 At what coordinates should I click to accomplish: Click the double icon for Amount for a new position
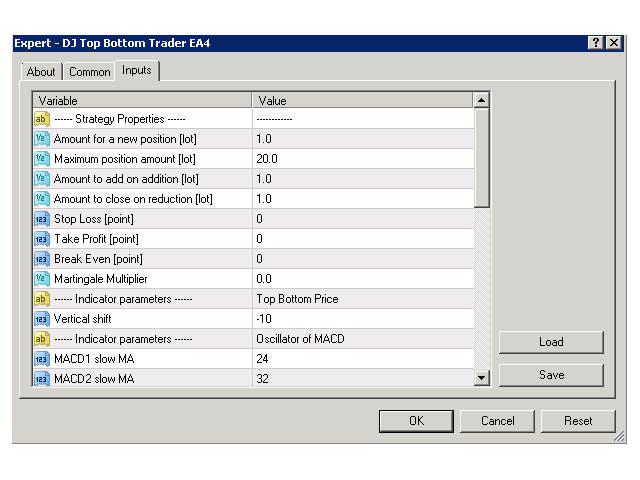coord(42,139)
